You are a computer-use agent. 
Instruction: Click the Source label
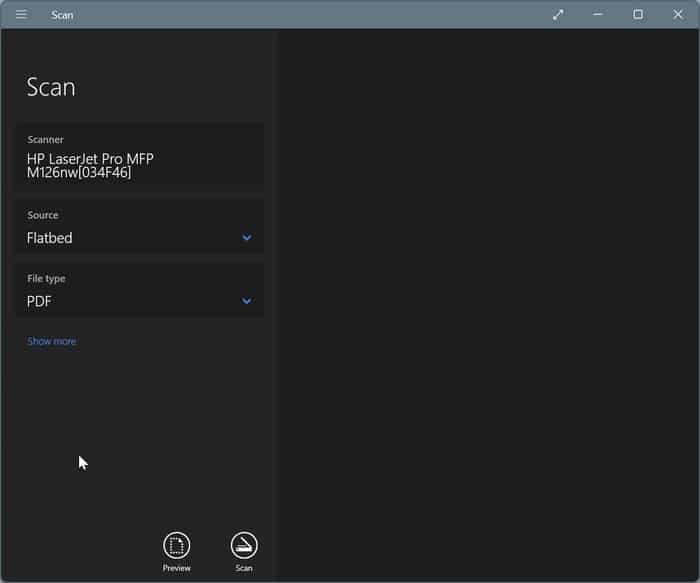click(43, 215)
